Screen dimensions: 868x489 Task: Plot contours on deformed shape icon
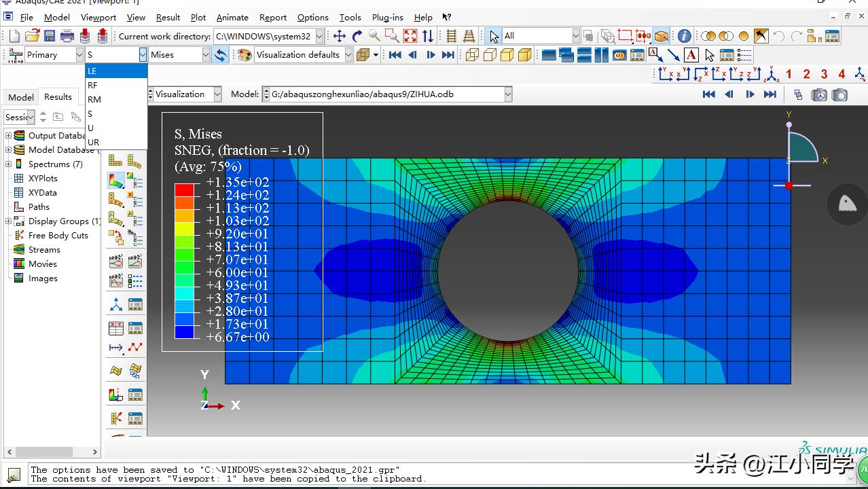116,181
